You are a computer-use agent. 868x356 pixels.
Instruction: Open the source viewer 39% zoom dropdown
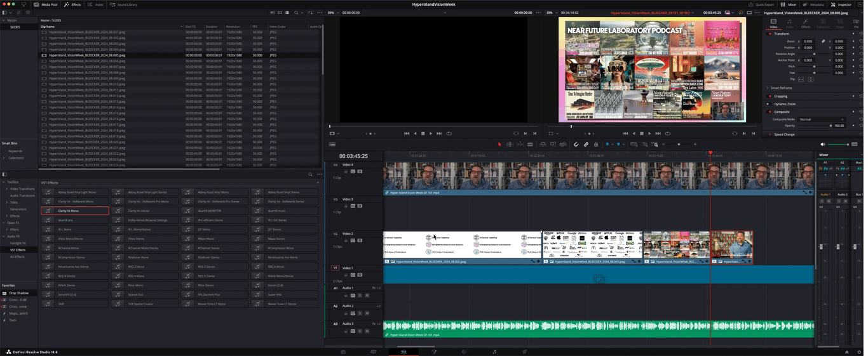click(x=332, y=13)
